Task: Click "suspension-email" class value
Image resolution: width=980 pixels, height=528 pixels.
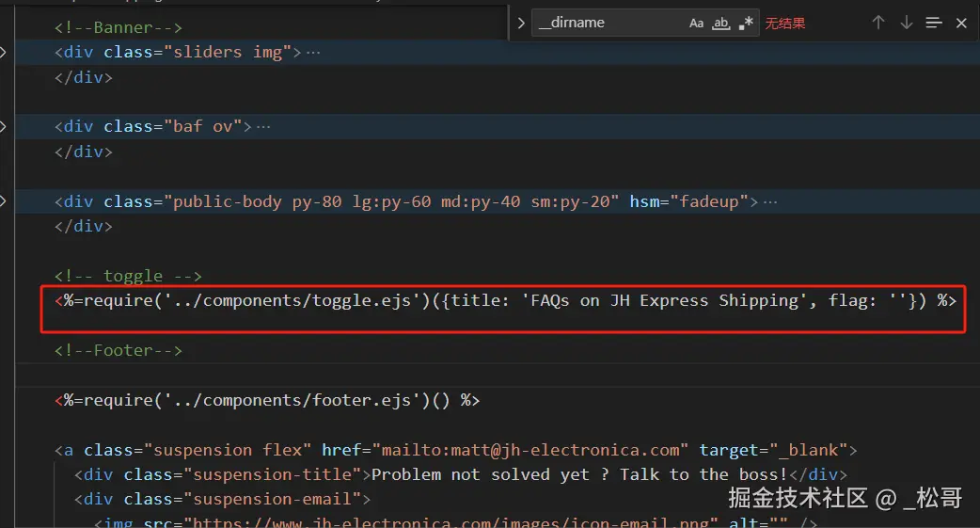Action: click(273, 499)
